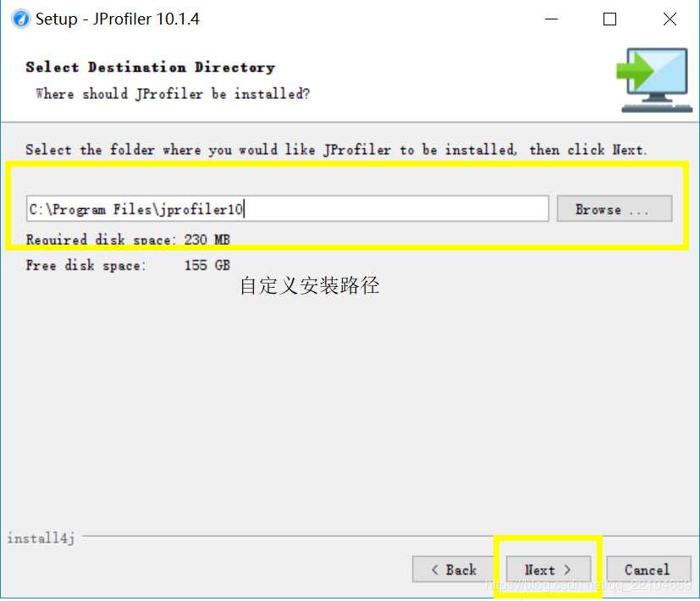
Task: Click the blog URL watermark near Cancel
Action: click(587, 584)
